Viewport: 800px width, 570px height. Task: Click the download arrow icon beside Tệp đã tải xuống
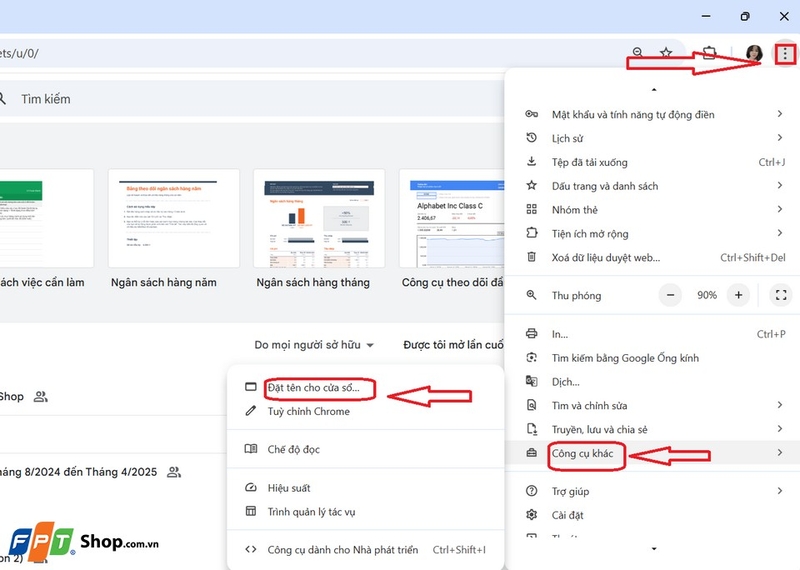(532, 162)
